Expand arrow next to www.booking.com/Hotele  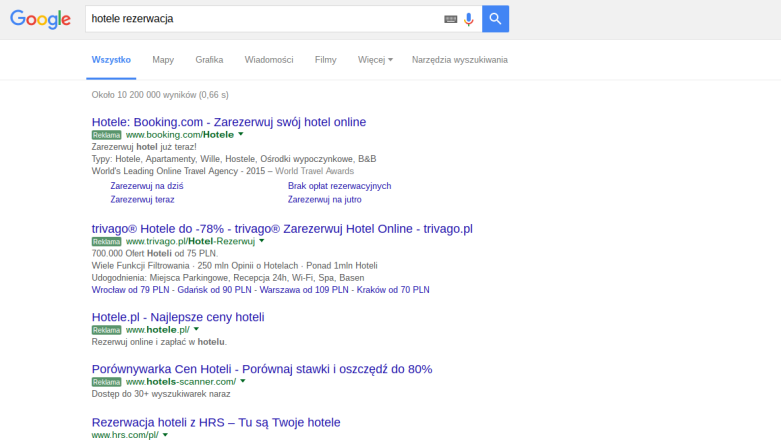(241, 134)
